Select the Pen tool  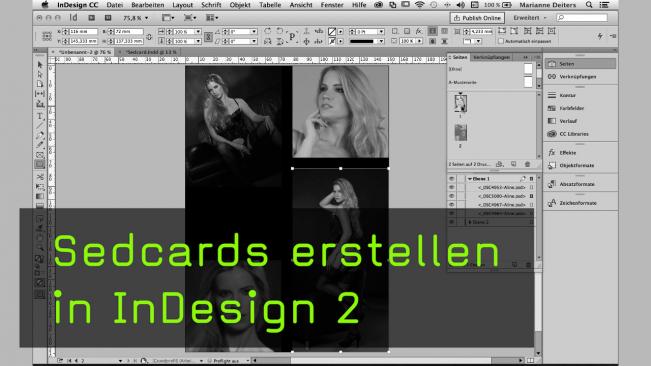[x=40, y=136]
